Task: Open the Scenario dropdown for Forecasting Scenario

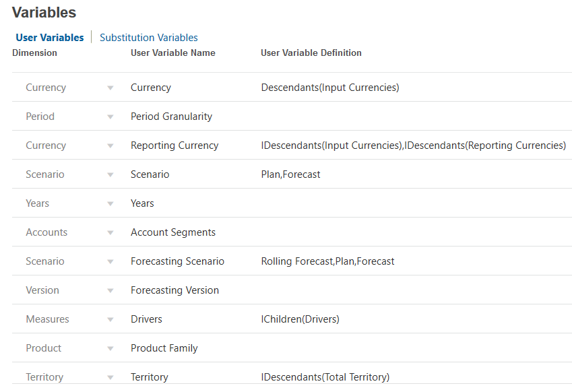Action: pos(110,261)
